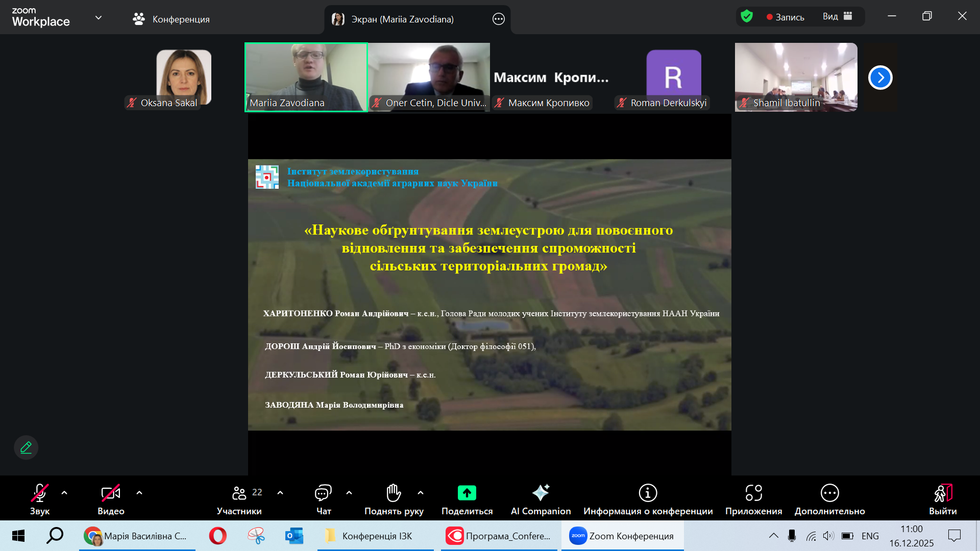980x551 pixels.
Task: Open the Zoom Workplace dropdown chevron
Action: [99, 18]
